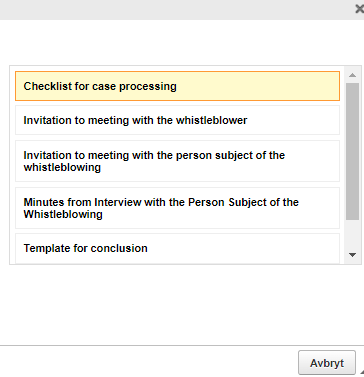Click the resize grip beside Avbryt

(x=362, y=371)
